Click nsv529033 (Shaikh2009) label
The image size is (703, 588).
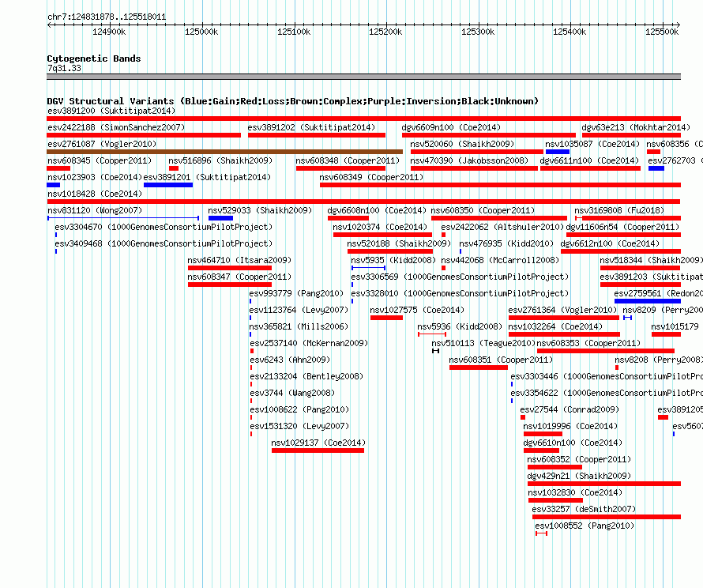click(260, 210)
